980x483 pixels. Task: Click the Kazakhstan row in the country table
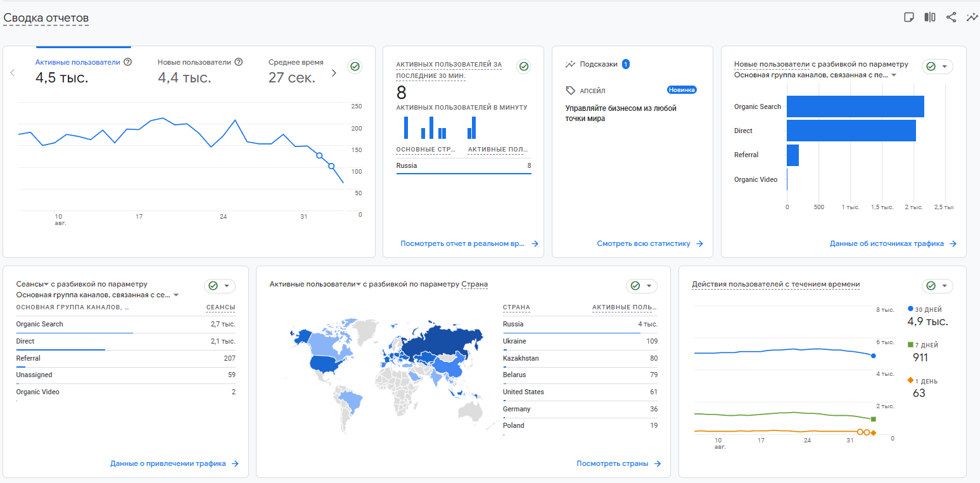[x=580, y=359]
